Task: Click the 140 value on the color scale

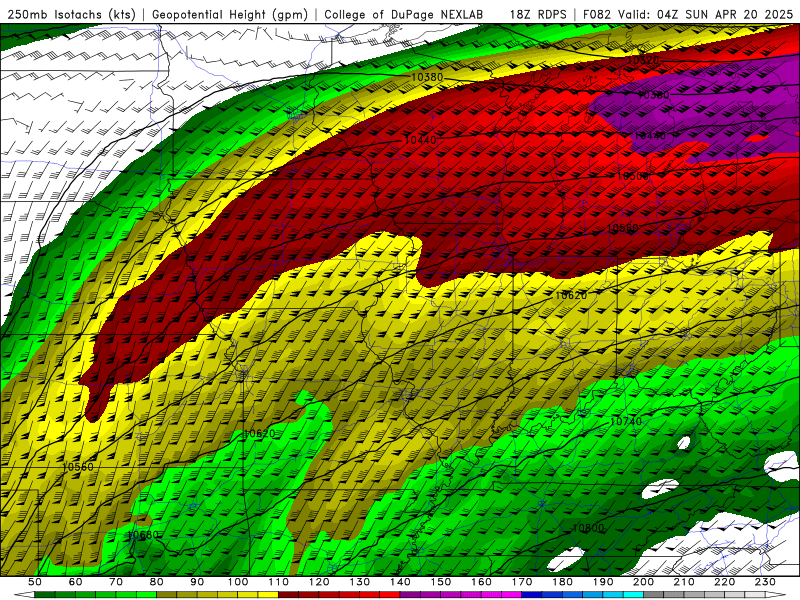Action: coord(400,582)
